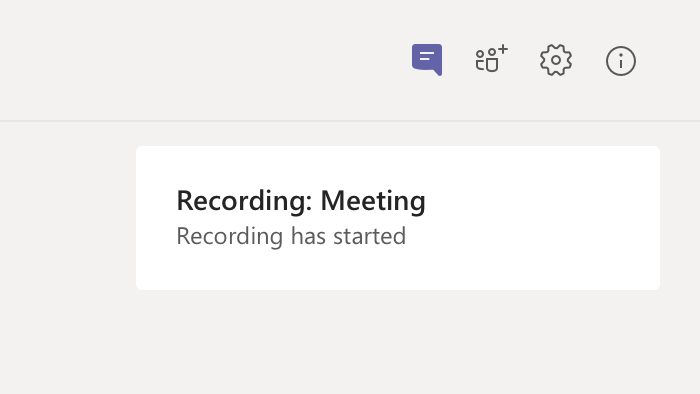
Task: Click the word "Recording:" in bold heading
Action: click(244, 201)
